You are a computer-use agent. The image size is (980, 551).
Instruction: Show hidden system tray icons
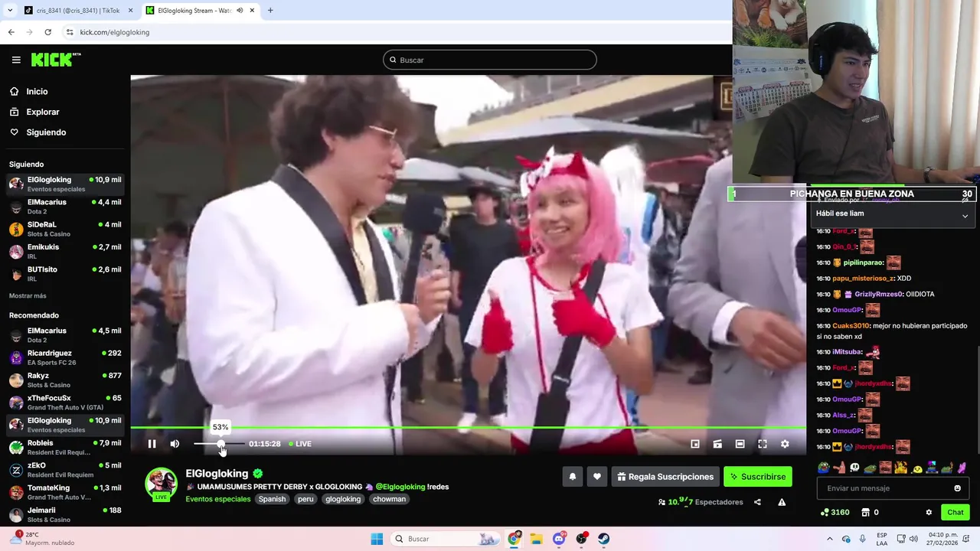click(x=830, y=539)
